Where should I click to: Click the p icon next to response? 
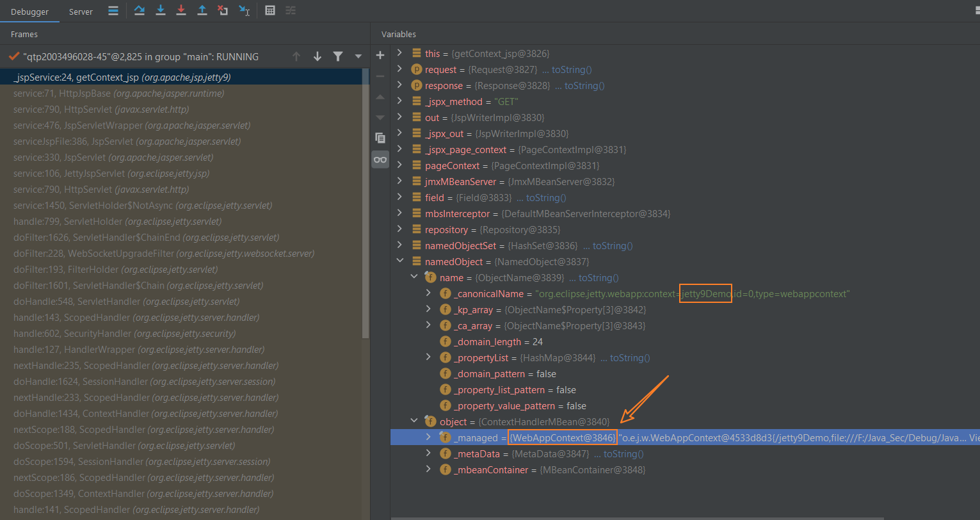point(416,85)
